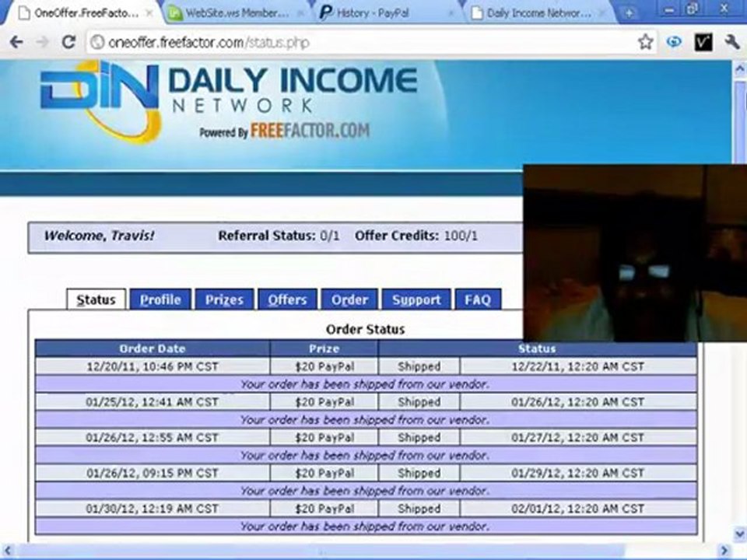This screenshot has width=747, height=560.
Task: Close the History - PayPal tab
Action: [451, 13]
